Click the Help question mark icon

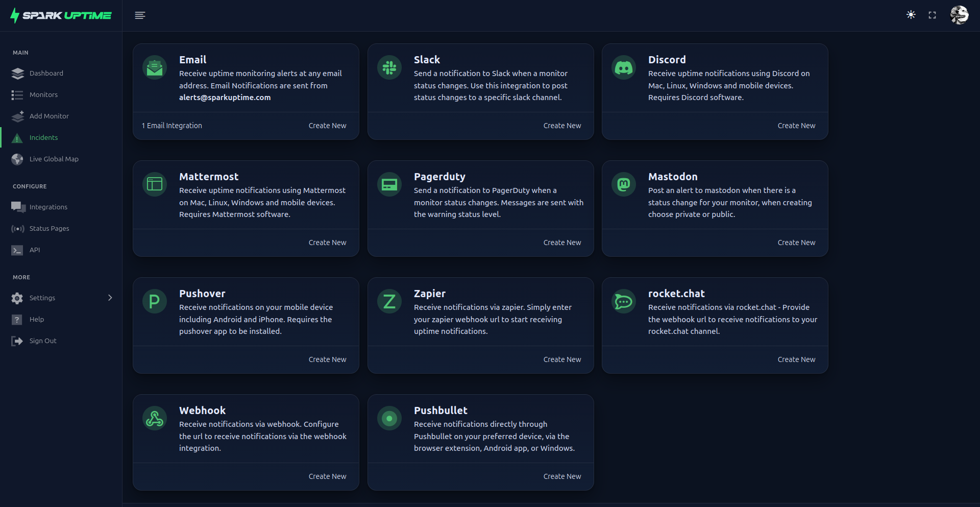point(17,320)
